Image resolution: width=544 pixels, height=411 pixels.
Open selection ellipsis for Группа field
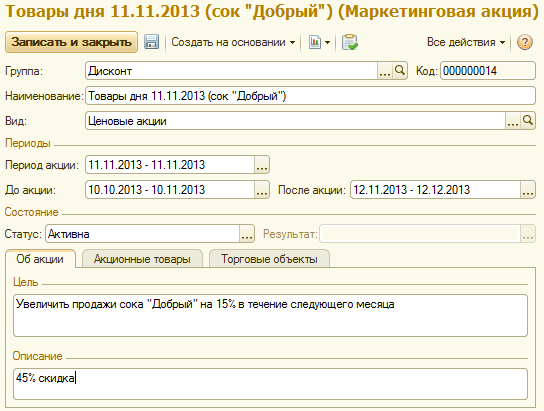click(x=385, y=71)
